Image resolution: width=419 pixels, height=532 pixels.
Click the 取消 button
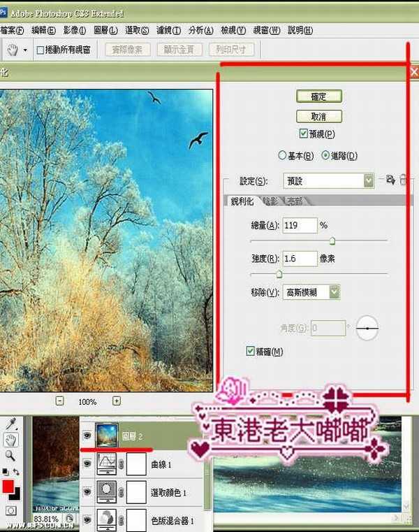[320, 116]
